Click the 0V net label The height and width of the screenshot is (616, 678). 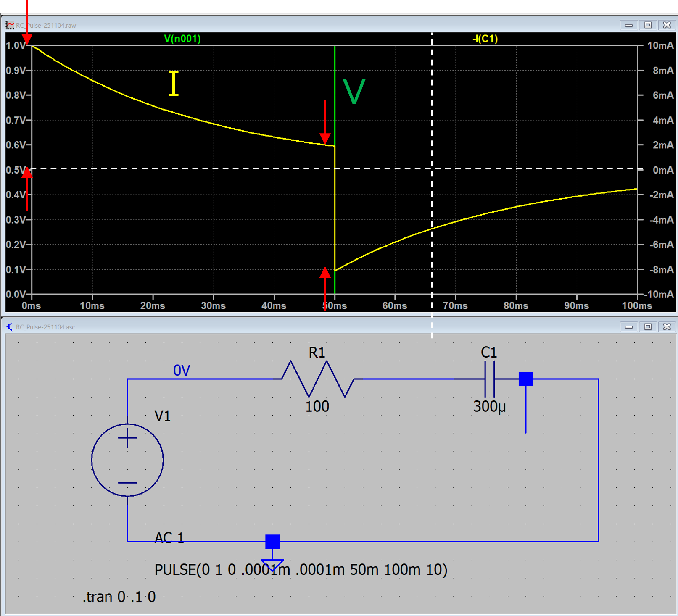pos(182,371)
